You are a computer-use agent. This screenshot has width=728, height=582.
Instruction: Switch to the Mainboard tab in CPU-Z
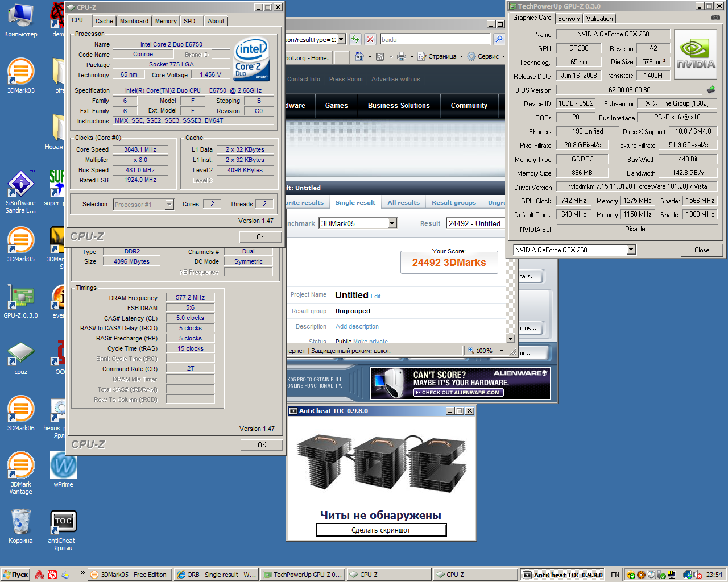point(134,21)
